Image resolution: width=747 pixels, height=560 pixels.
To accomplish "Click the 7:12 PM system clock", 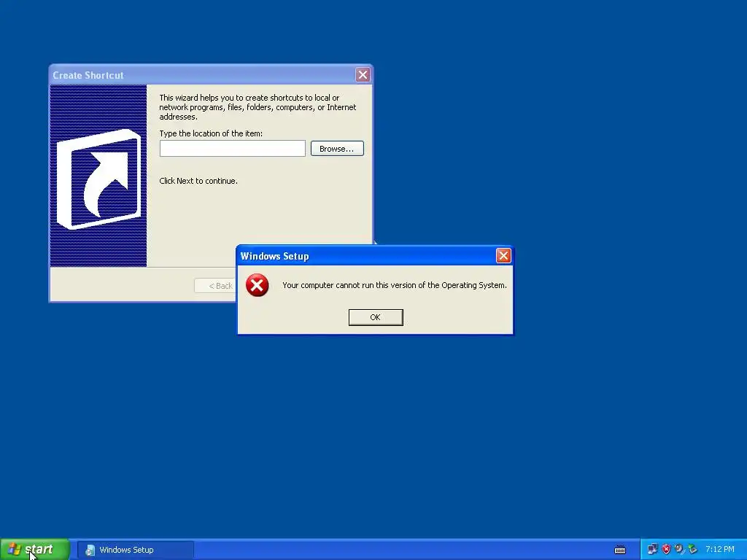I will pyautogui.click(x=719, y=550).
